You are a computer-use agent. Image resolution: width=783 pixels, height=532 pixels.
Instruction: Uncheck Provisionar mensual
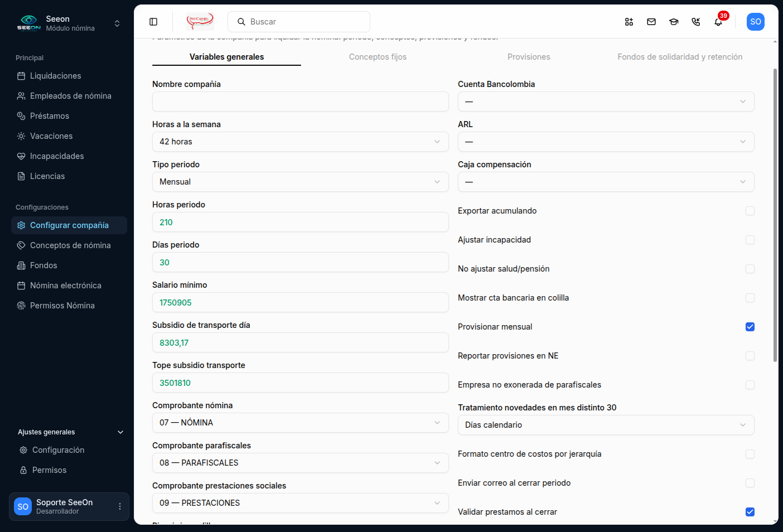point(750,327)
